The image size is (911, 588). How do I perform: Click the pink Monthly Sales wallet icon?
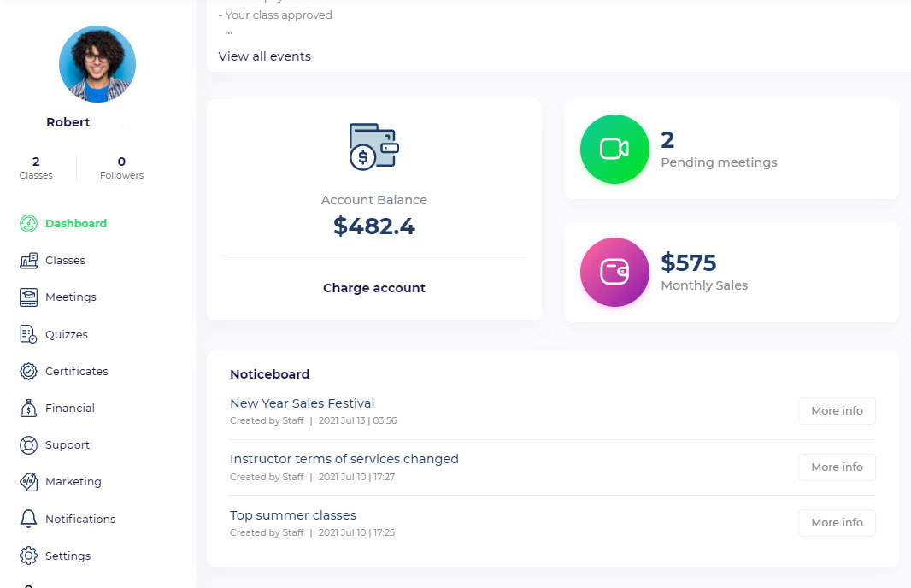[614, 272]
